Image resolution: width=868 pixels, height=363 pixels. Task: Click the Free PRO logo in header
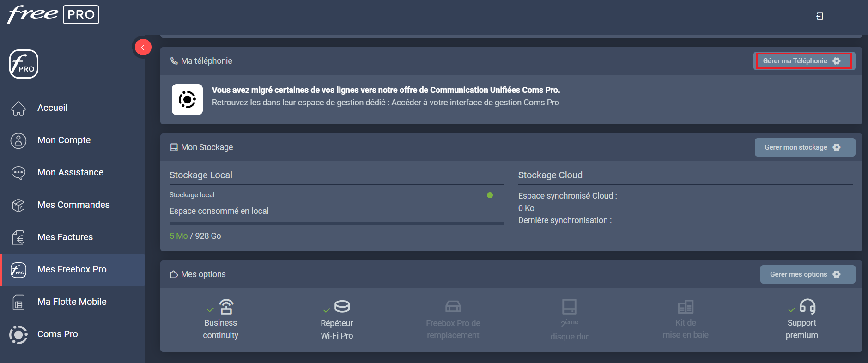click(x=53, y=14)
